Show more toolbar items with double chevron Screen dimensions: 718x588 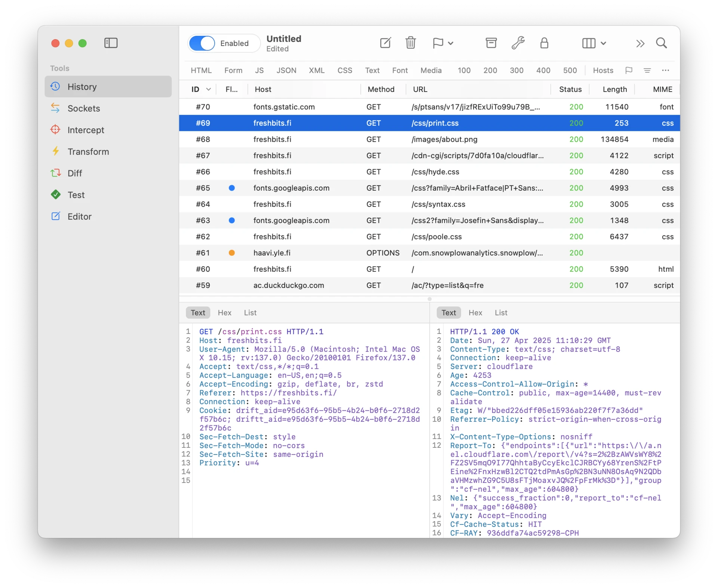click(640, 43)
